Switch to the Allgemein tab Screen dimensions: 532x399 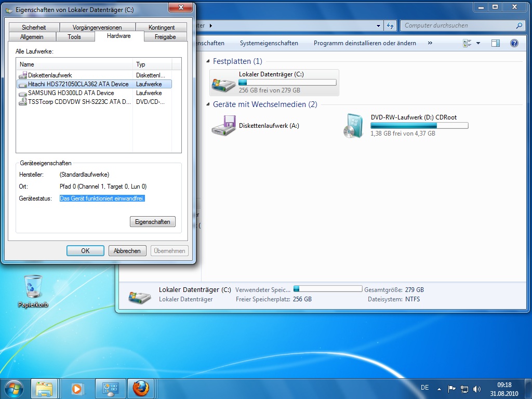point(32,37)
